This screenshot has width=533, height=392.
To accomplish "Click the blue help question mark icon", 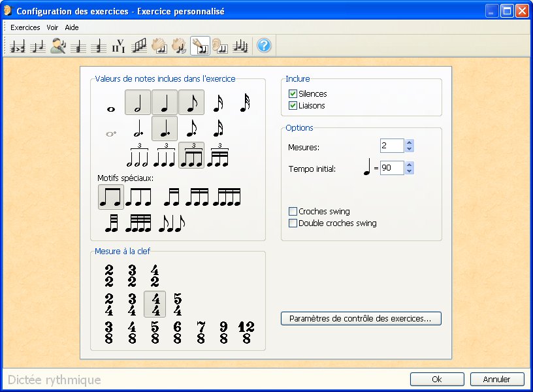I will click(264, 46).
